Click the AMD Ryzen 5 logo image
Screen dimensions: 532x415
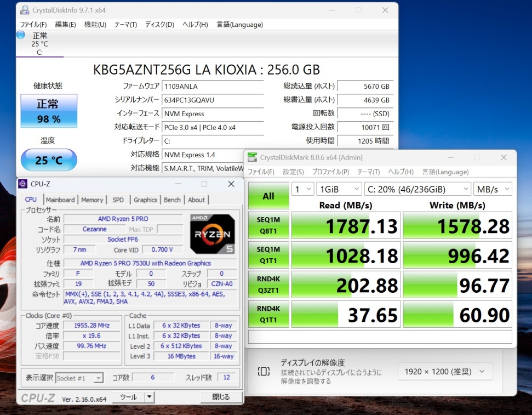(x=213, y=234)
